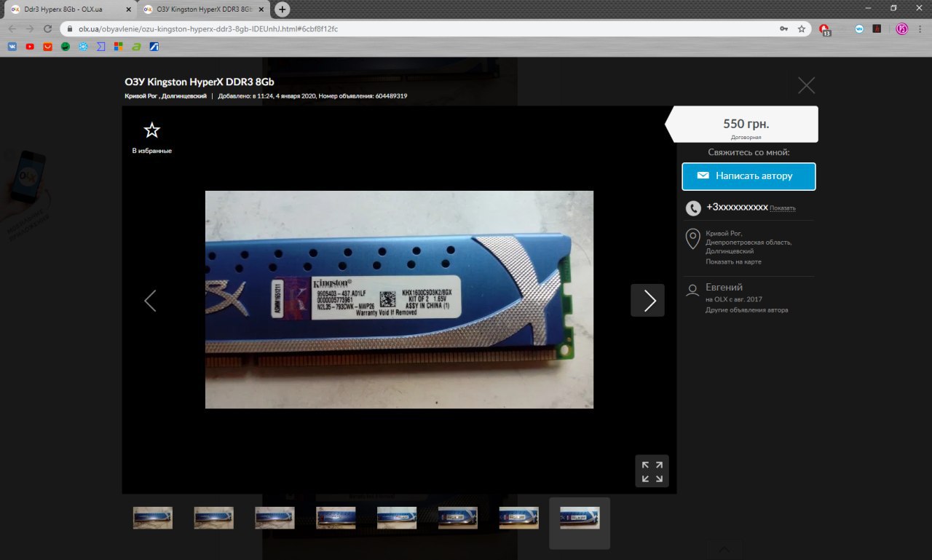Click seller name 'Евгений'
932x560 pixels.
[724, 287]
